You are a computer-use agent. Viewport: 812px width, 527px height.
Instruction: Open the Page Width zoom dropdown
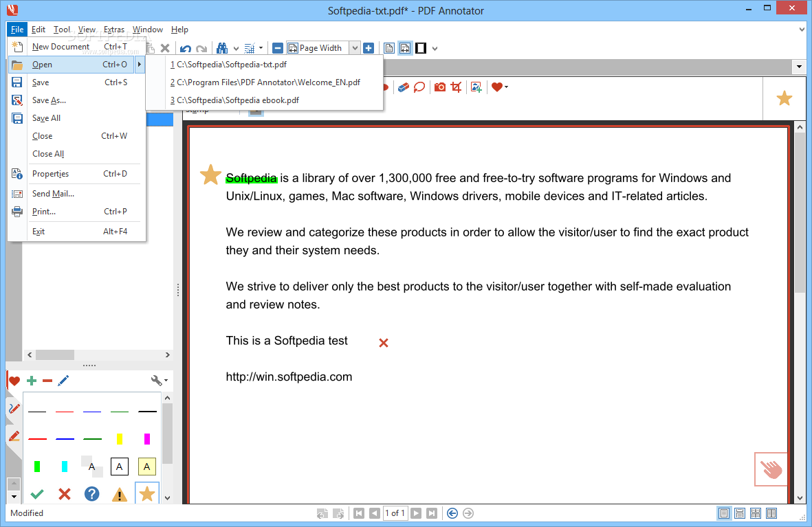click(355, 48)
